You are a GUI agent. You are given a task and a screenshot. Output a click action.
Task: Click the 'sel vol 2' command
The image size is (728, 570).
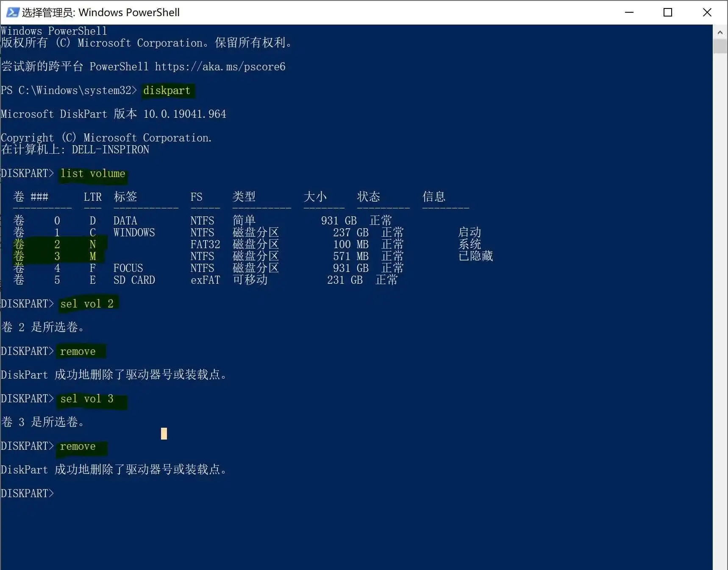pyautogui.click(x=87, y=304)
